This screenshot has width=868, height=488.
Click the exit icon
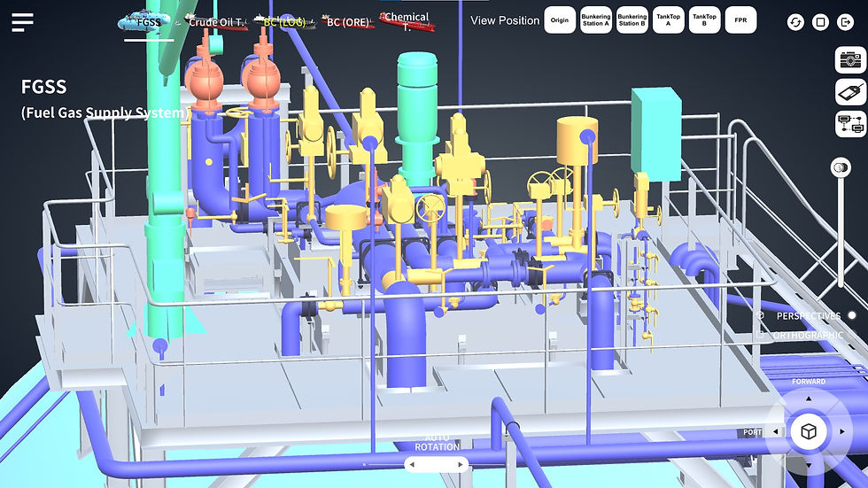pyautogui.click(x=845, y=22)
